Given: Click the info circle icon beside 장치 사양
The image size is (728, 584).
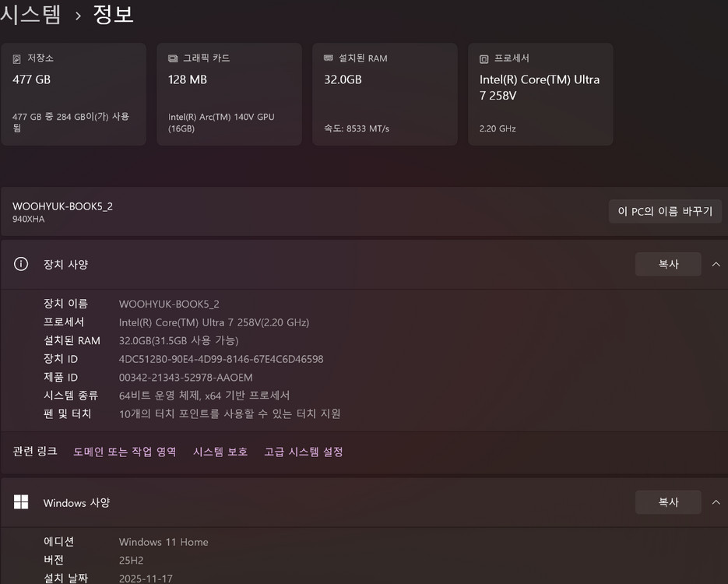Looking at the screenshot, I should pyautogui.click(x=21, y=264).
